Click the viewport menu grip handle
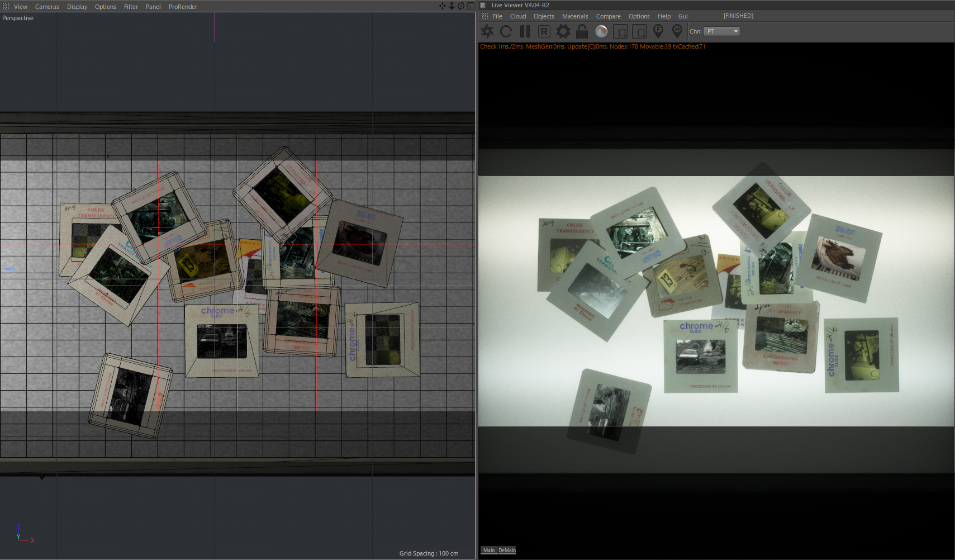 click(x=6, y=7)
